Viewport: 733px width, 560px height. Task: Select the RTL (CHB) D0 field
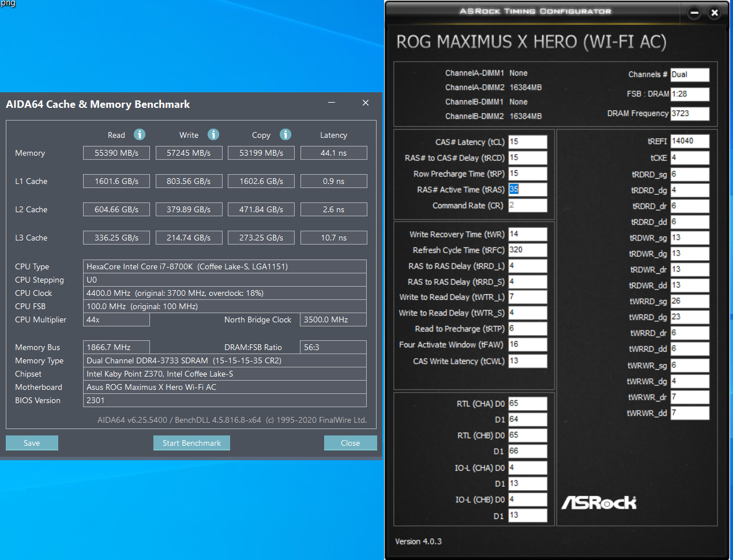click(528, 435)
